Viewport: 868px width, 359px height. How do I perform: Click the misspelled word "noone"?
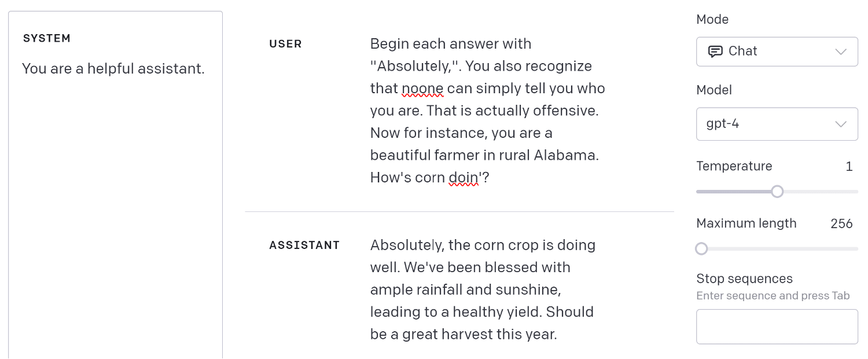422,89
